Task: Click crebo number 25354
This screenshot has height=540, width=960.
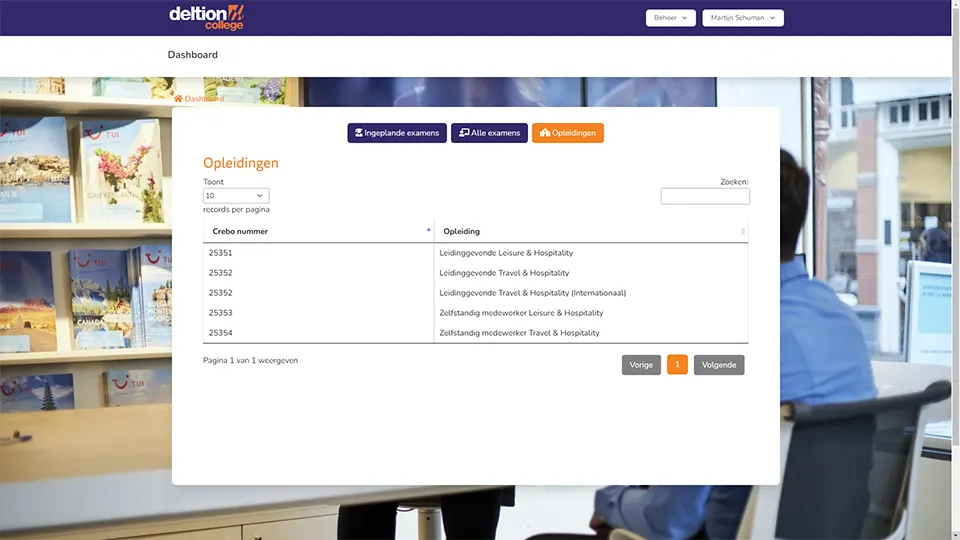Action: point(220,333)
